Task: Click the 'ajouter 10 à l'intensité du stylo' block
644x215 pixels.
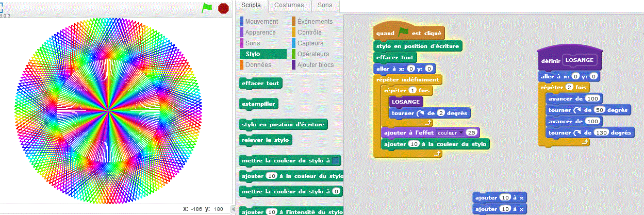Action: click(x=291, y=211)
